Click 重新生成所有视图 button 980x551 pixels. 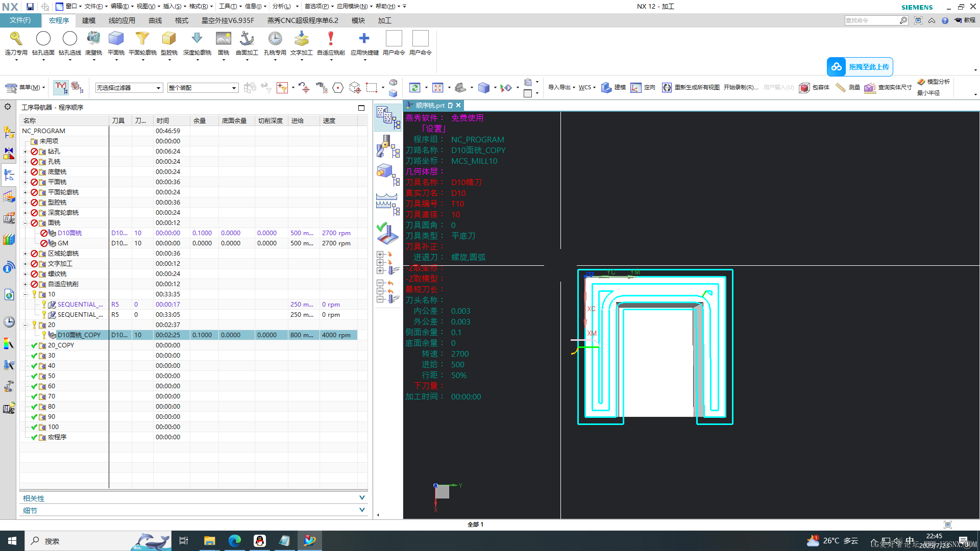point(691,87)
